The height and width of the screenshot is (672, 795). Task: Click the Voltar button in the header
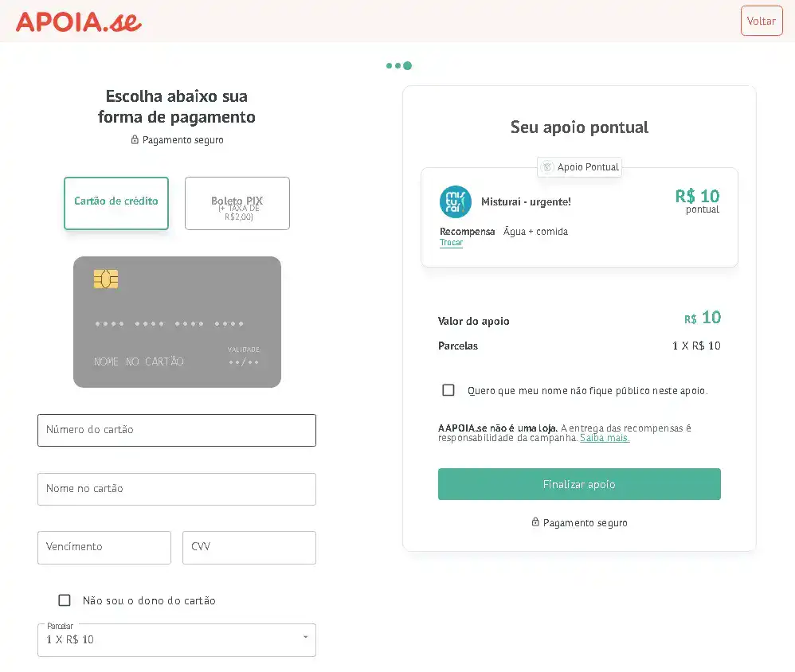tap(761, 21)
